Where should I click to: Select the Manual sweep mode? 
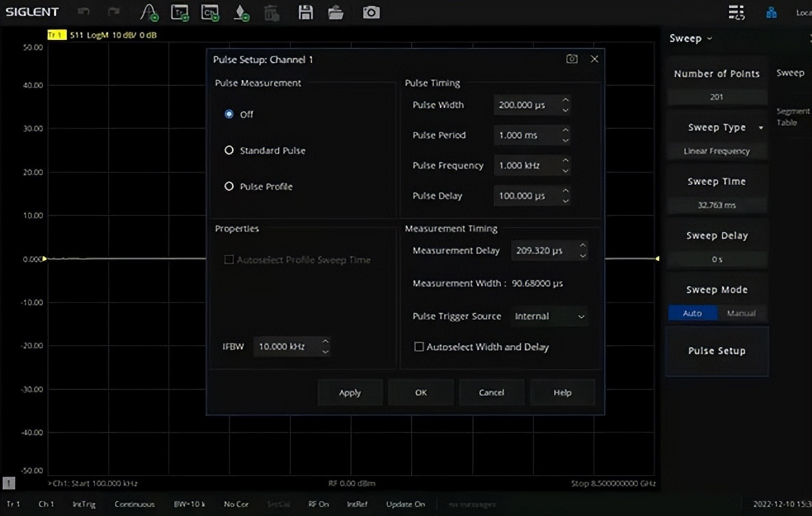click(741, 313)
